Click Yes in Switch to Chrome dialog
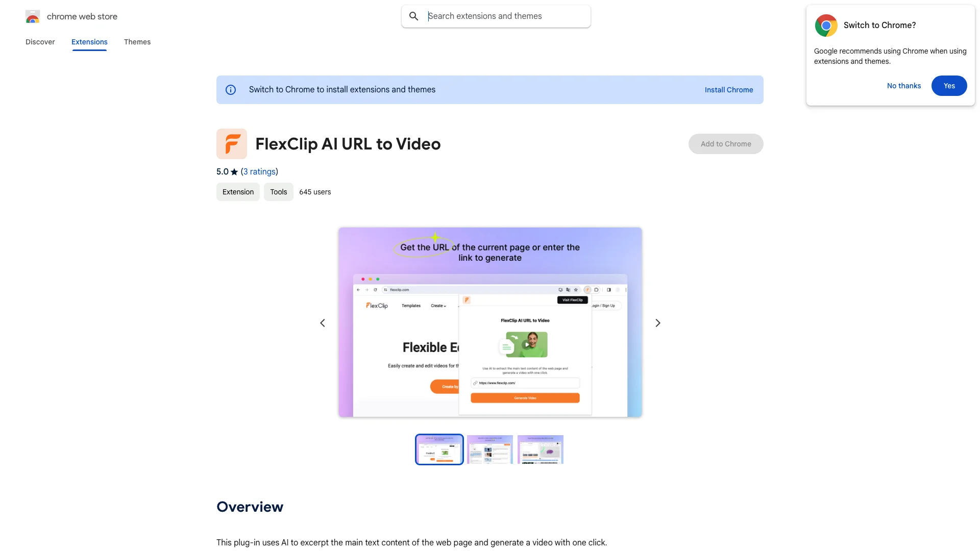 pos(949,85)
